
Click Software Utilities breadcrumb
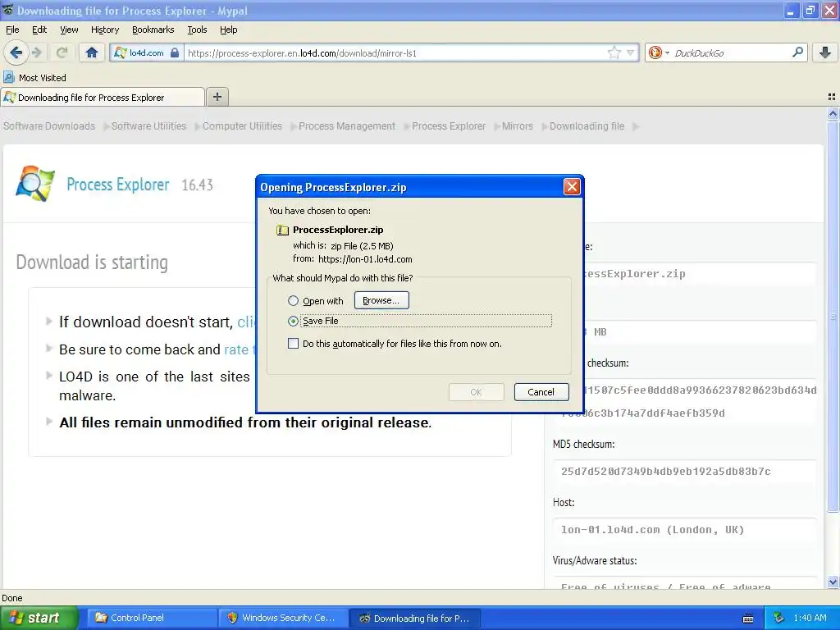tap(149, 126)
